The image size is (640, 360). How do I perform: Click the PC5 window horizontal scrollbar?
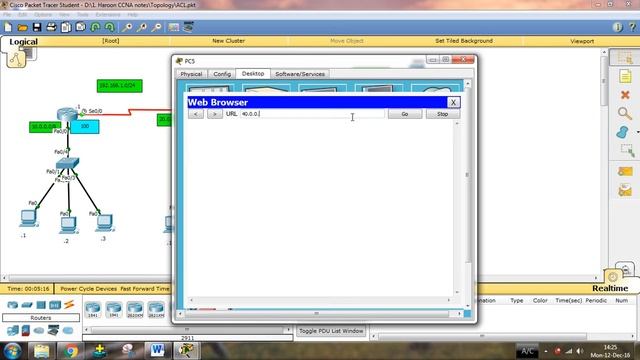click(x=316, y=313)
